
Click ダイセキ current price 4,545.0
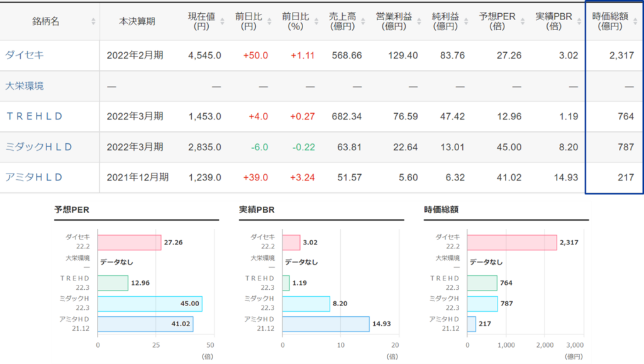[x=204, y=55]
